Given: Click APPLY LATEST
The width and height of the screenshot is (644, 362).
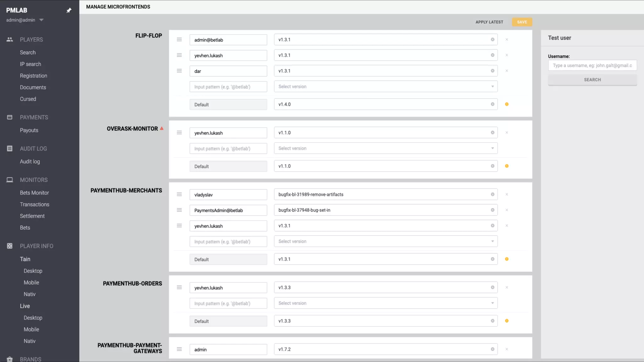Looking at the screenshot, I should [489, 22].
